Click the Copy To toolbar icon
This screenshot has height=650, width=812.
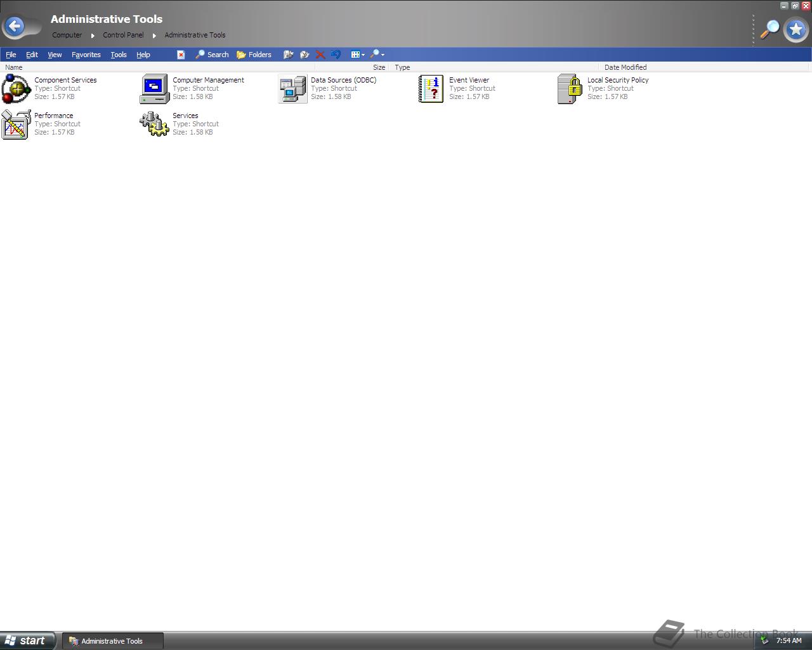point(304,55)
